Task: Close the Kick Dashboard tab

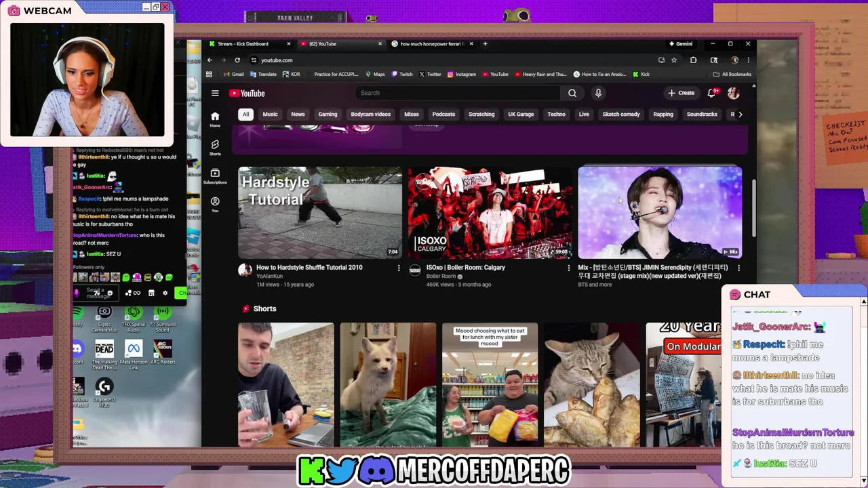Action: [288, 44]
